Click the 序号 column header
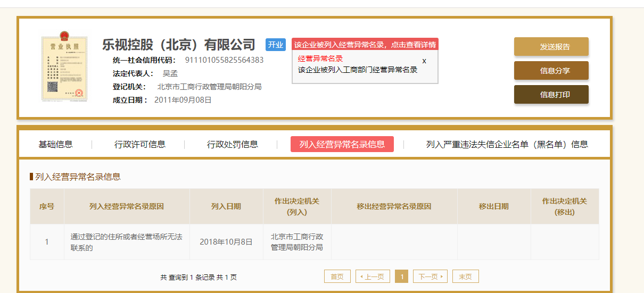Image resolution: width=644 pixels, height=293 pixels. [x=47, y=206]
